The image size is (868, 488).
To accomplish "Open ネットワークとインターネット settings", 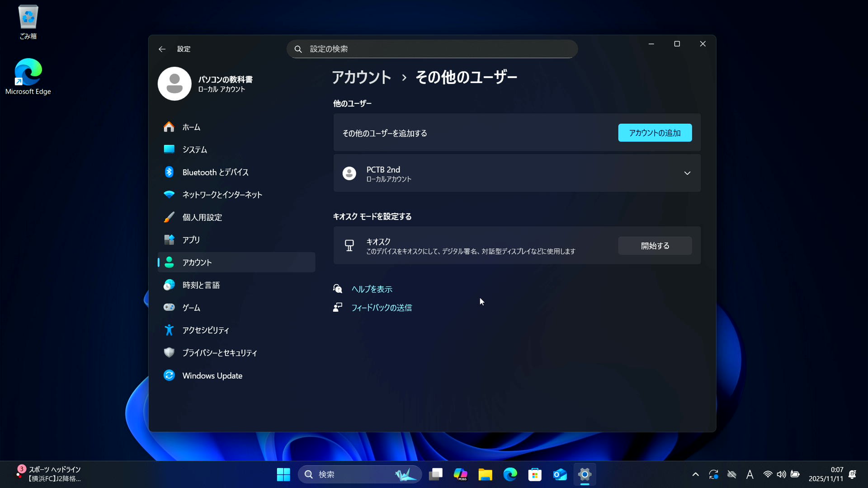I will [x=222, y=195].
